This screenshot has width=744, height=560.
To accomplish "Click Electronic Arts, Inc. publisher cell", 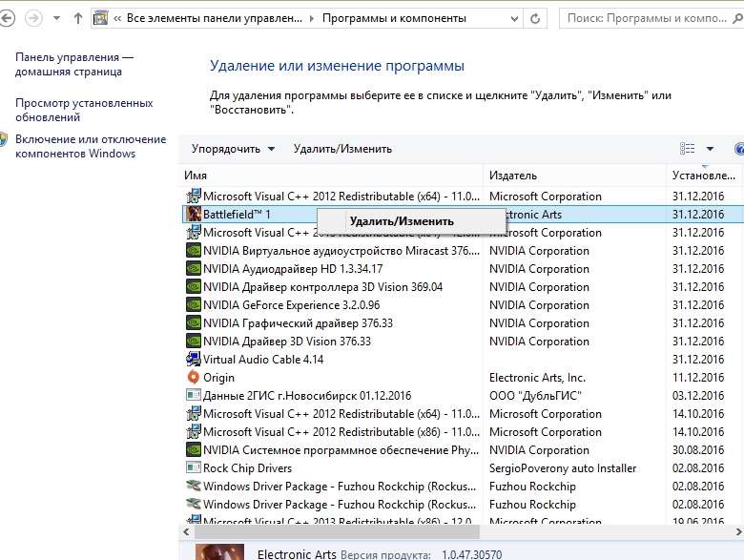I will [x=537, y=378].
